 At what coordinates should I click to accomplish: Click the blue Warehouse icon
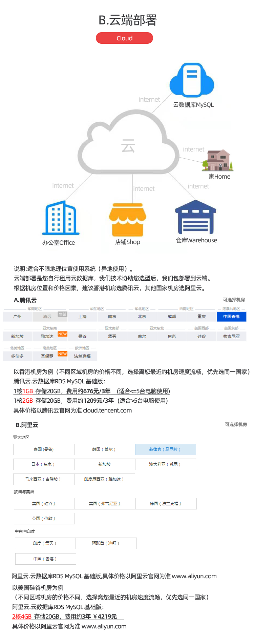[196, 217]
